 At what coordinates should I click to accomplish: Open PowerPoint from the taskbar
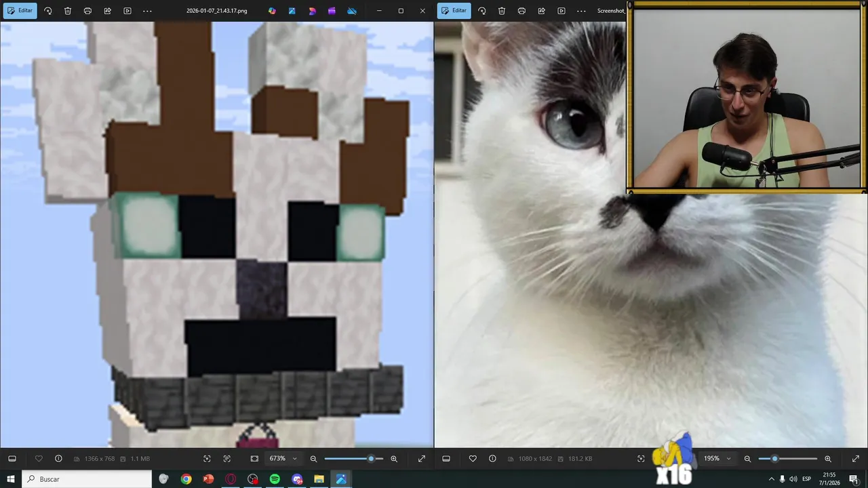pyautogui.click(x=208, y=479)
